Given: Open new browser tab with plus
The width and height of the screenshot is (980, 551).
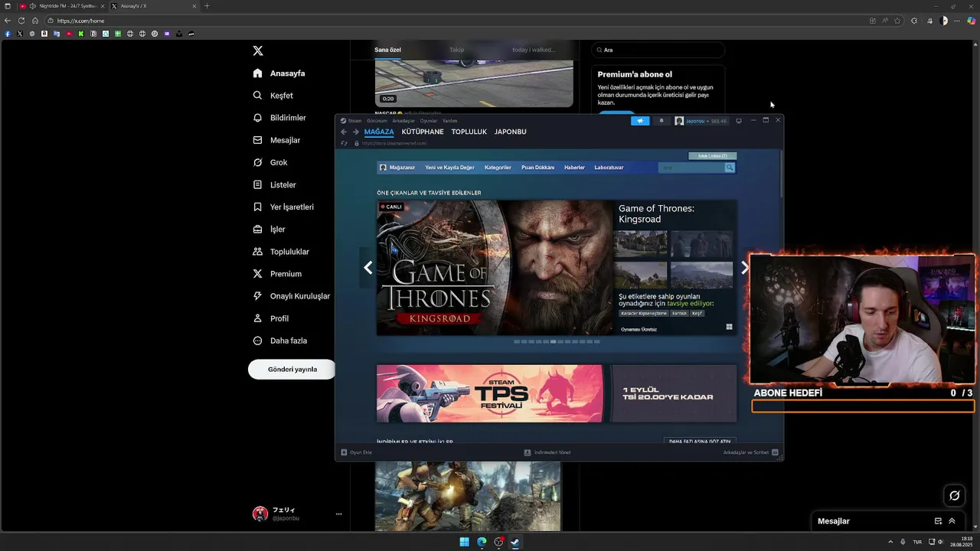Looking at the screenshot, I should pyautogui.click(x=207, y=6).
